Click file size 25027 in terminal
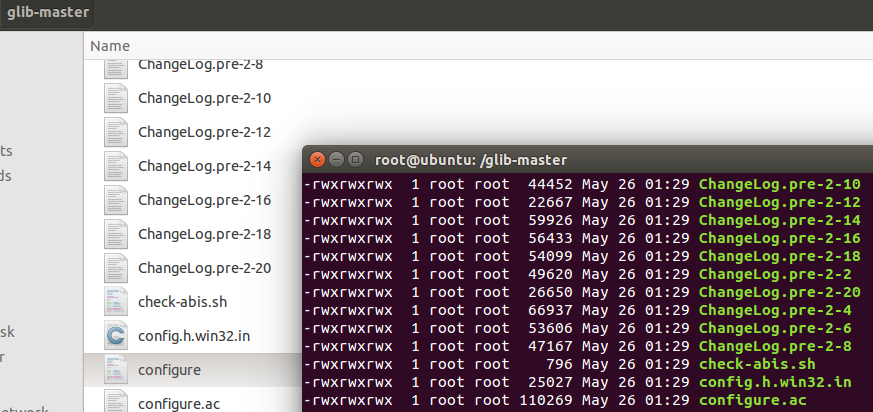The width and height of the screenshot is (873, 412). point(550,382)
